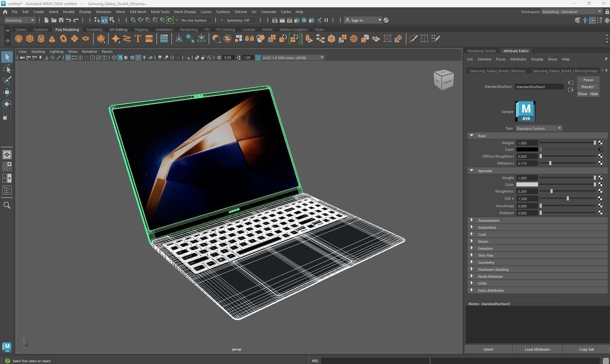Open the Script Editor icon at bottom right
Image resolution: width=610 pixels, height=364 pixels.
click(x=606, y=361)
